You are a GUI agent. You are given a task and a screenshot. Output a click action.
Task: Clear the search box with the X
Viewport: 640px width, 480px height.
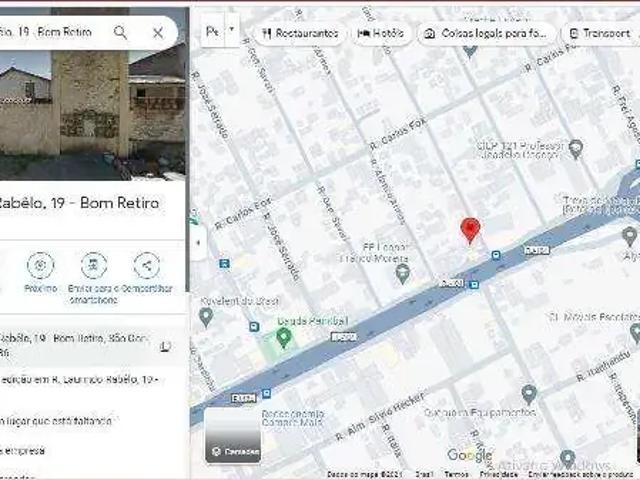click(158, 32)
